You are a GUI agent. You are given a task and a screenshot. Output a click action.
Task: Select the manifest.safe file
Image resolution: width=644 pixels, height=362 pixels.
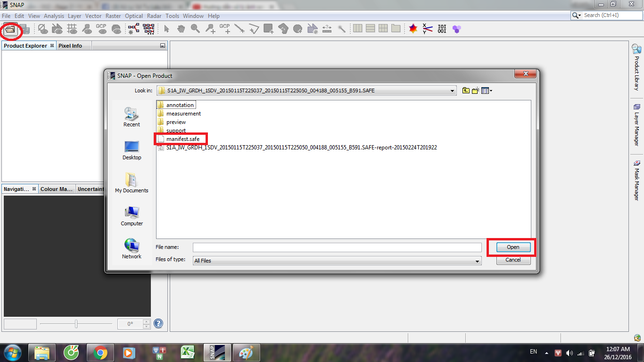pos(179,139)
